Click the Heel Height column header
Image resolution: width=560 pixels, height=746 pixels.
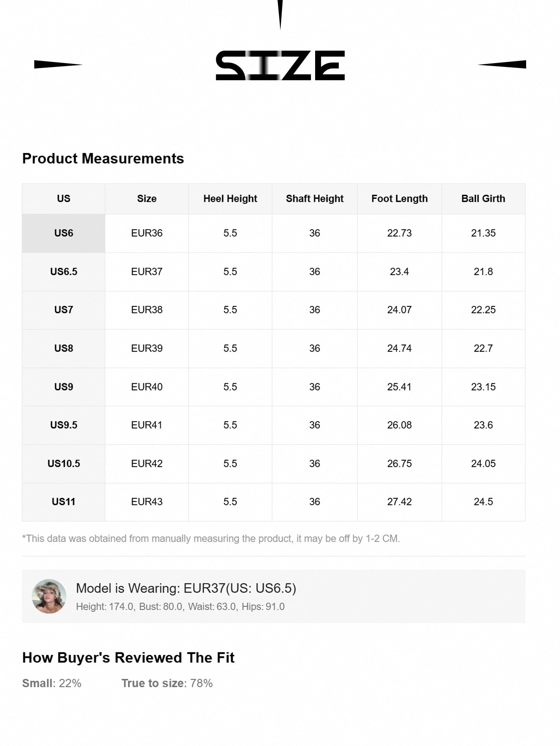tap(230, 199)
